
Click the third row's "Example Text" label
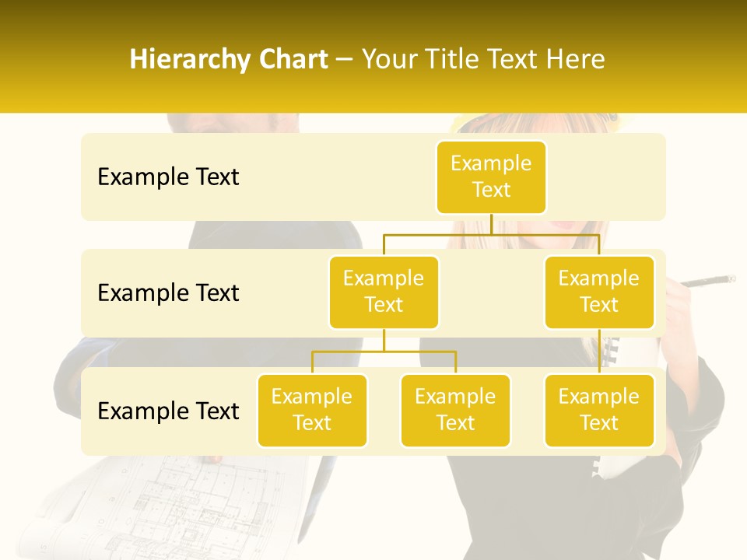168,411
